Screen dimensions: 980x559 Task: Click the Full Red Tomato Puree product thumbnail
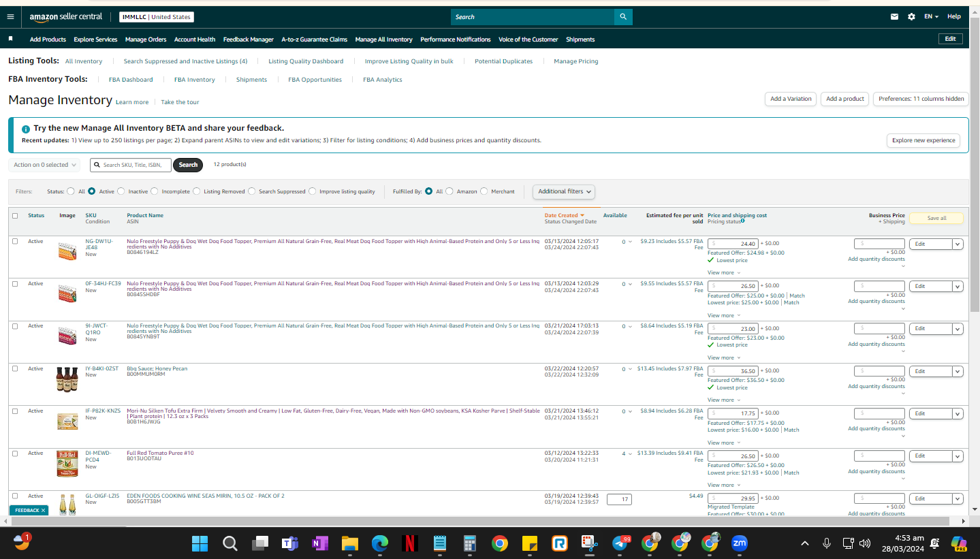click(67, 464)
